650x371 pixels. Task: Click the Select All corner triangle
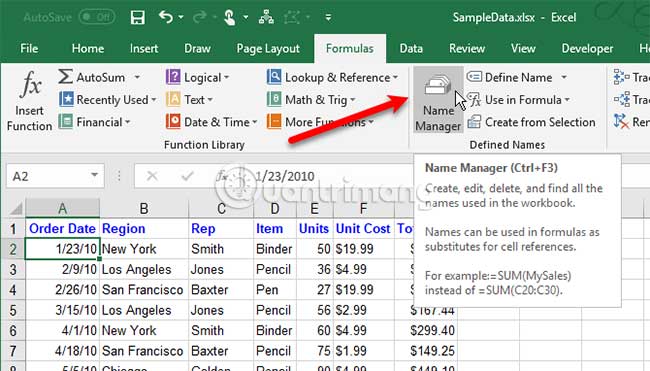coord(16,208)
